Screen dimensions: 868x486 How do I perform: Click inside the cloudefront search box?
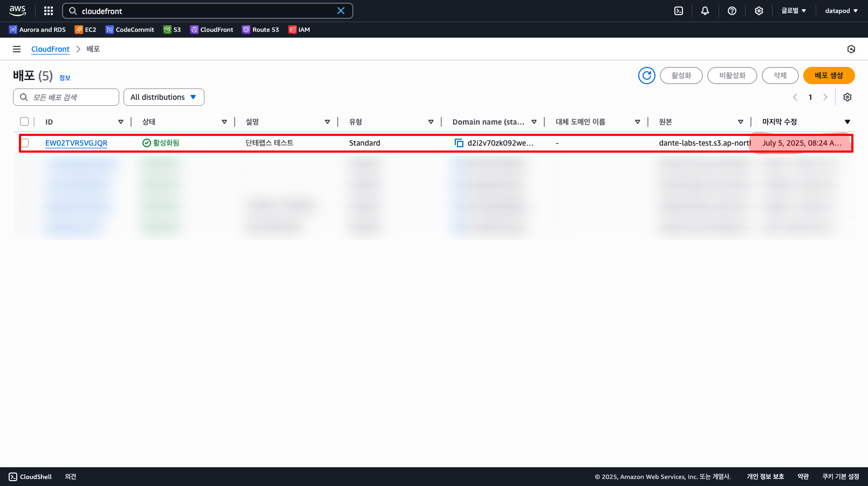[208, 11]
